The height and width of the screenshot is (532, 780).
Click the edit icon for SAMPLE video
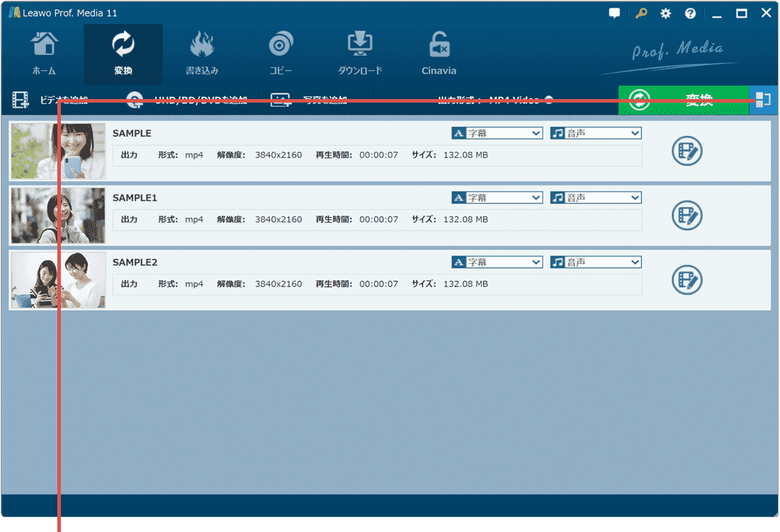click(687, 151)
